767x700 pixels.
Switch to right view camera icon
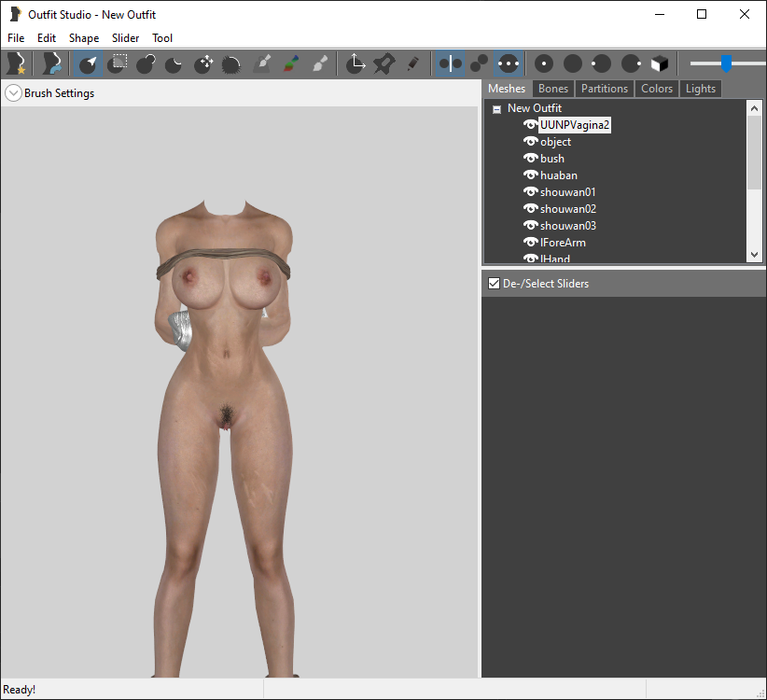pyautogui.click(x=631, y=63)
